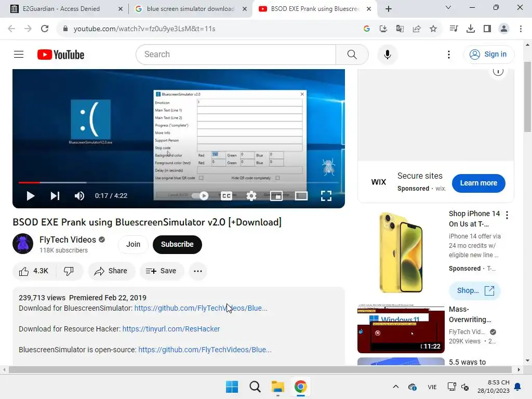Image resolution: width=532 pixels, height=399 pixels.
Task: Go back to previous page
Action: (x=11, y=29)
